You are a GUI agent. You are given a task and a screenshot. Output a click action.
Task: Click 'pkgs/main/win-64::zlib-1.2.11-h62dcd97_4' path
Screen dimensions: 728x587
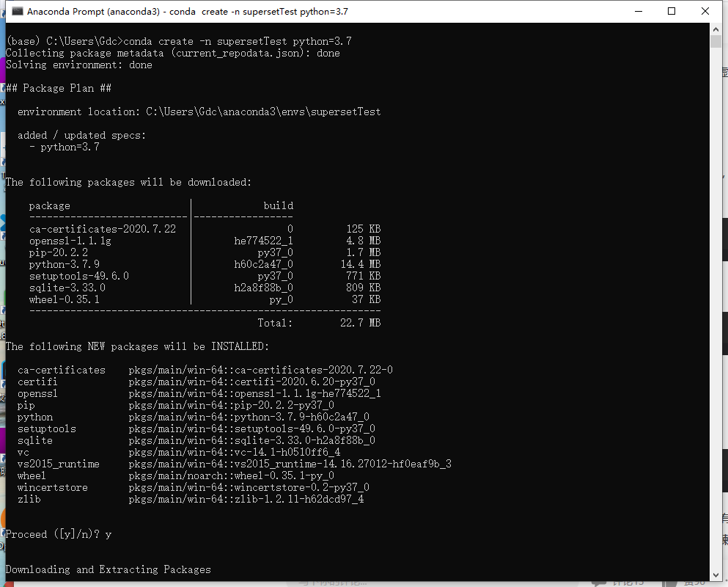coord(246,500)
